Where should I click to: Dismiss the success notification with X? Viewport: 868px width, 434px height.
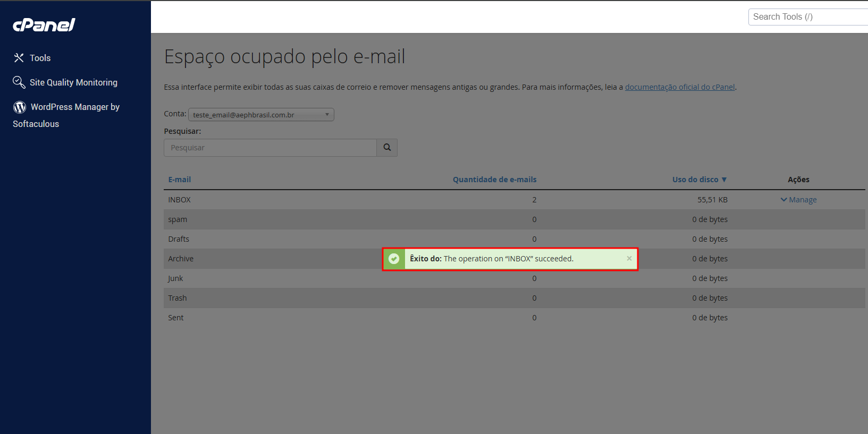coord(629,259)
